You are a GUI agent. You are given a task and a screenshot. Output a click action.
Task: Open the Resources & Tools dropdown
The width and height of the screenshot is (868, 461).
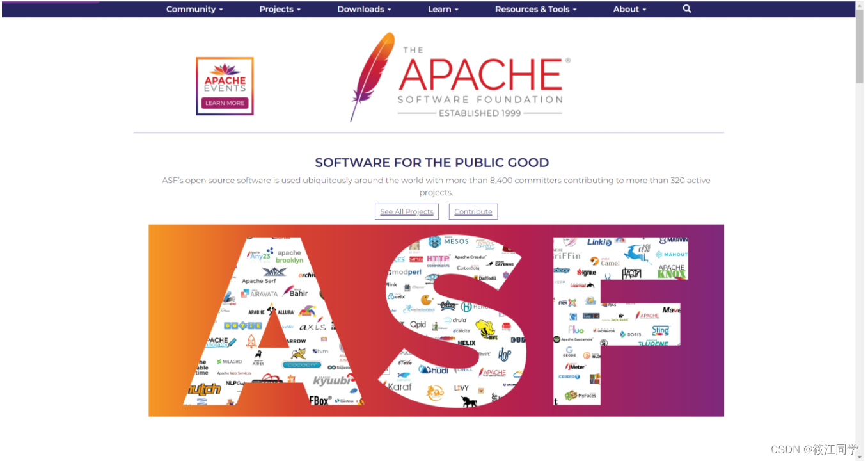(535, 9)
